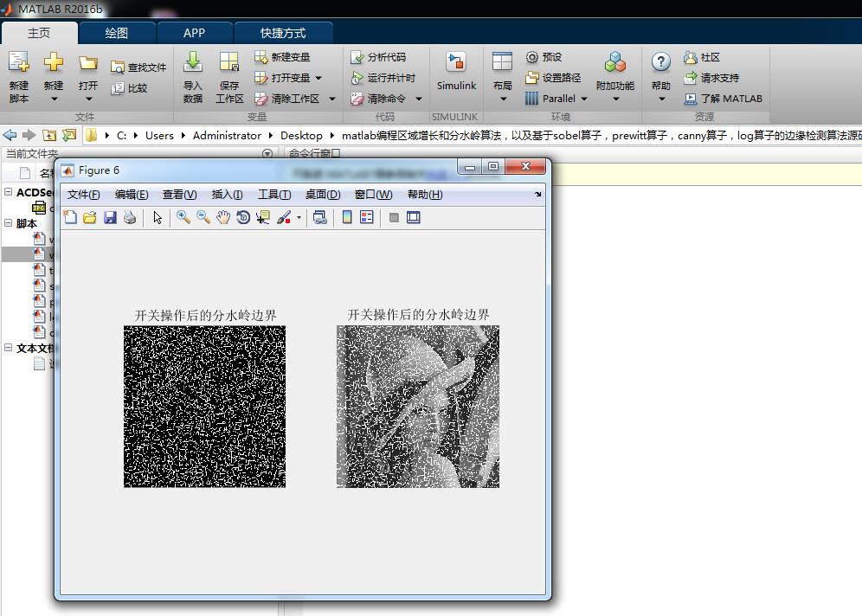Open Brush color dropdown arrow in Figure 6
Image resolution: width=862 pixels, height=616 pixels.
(x=299, y=218)
